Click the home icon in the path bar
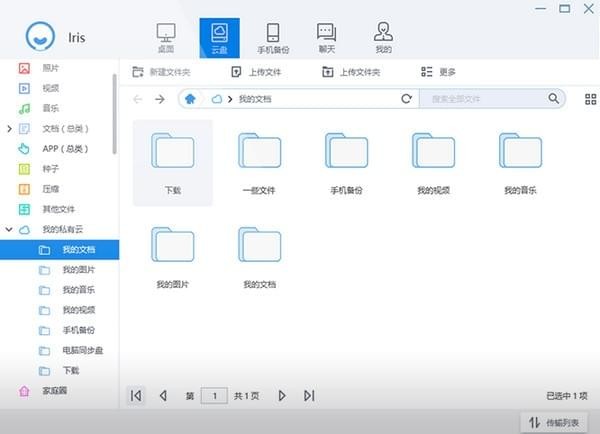600x434 pixels. [x=188, y=99]
